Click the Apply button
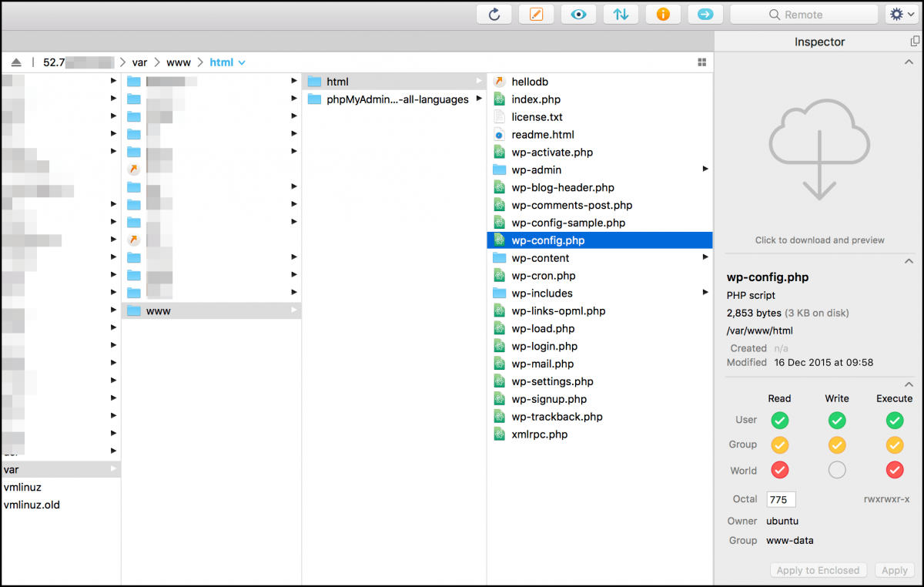The width and height of the screenshot is (924, 587). [894, 570]
